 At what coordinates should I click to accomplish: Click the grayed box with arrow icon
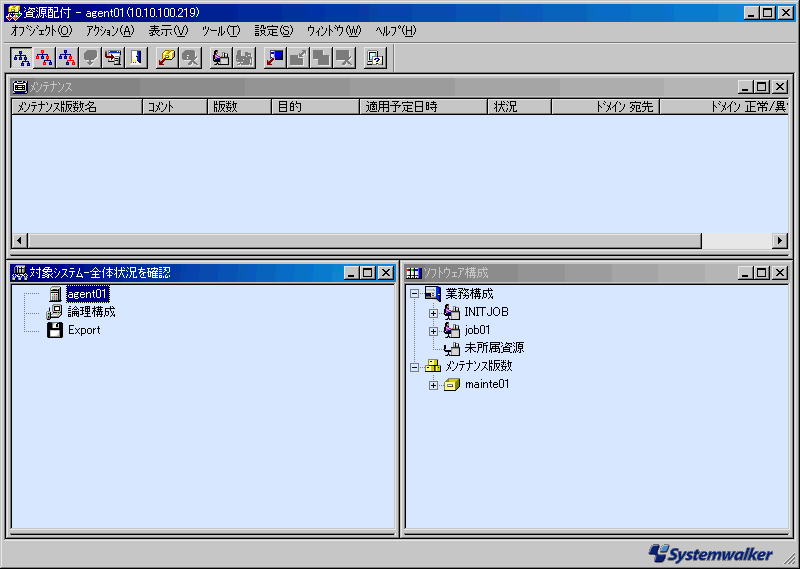click(x=298, y=58)
